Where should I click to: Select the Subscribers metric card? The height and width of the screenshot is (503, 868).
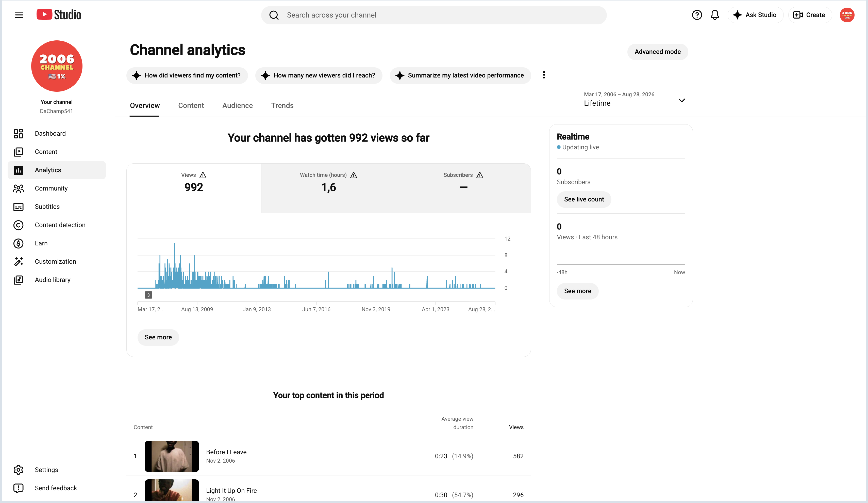pyautogui.click(x=463, y=188)
